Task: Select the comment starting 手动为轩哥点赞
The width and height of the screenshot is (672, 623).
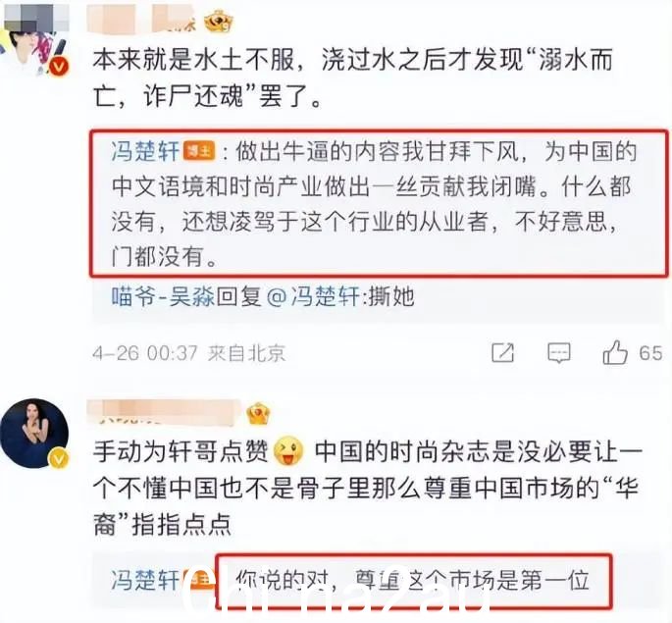Action: point(367,488)
